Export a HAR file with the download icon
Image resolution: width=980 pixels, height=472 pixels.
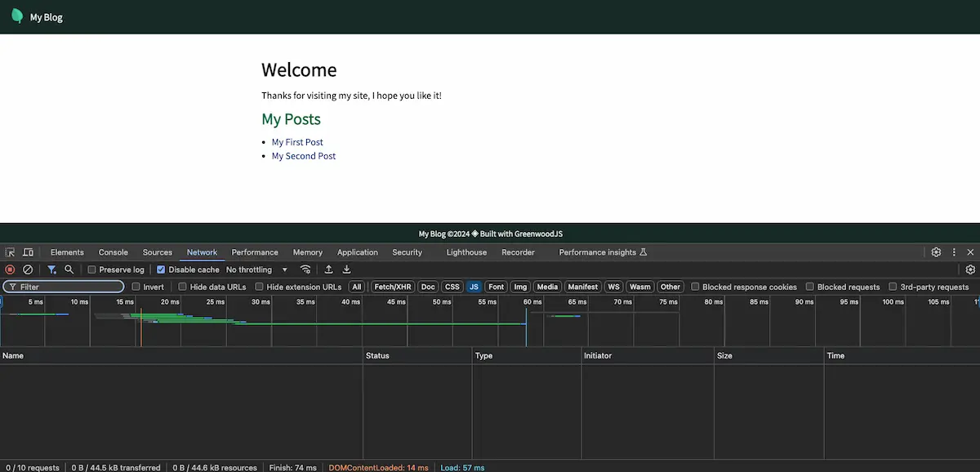346,269
